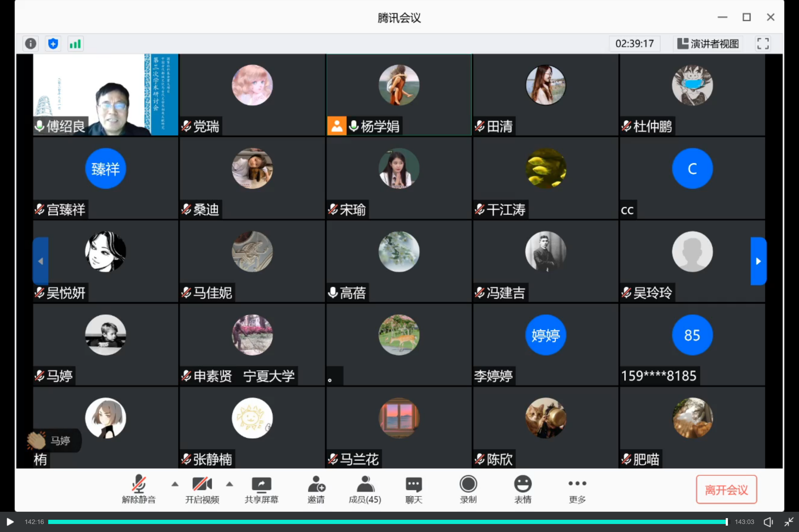Open meeting info icon
This screenshot has width=799, height=532.
coord(31,44)
